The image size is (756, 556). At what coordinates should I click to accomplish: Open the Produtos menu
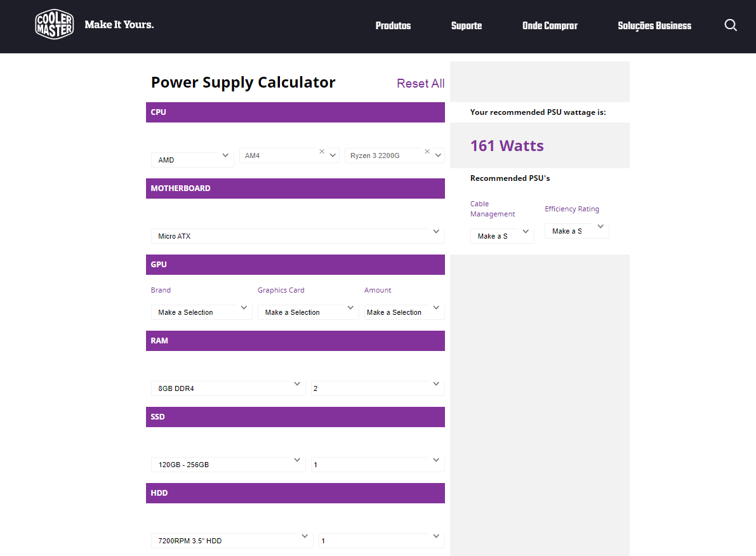point(393,25)
